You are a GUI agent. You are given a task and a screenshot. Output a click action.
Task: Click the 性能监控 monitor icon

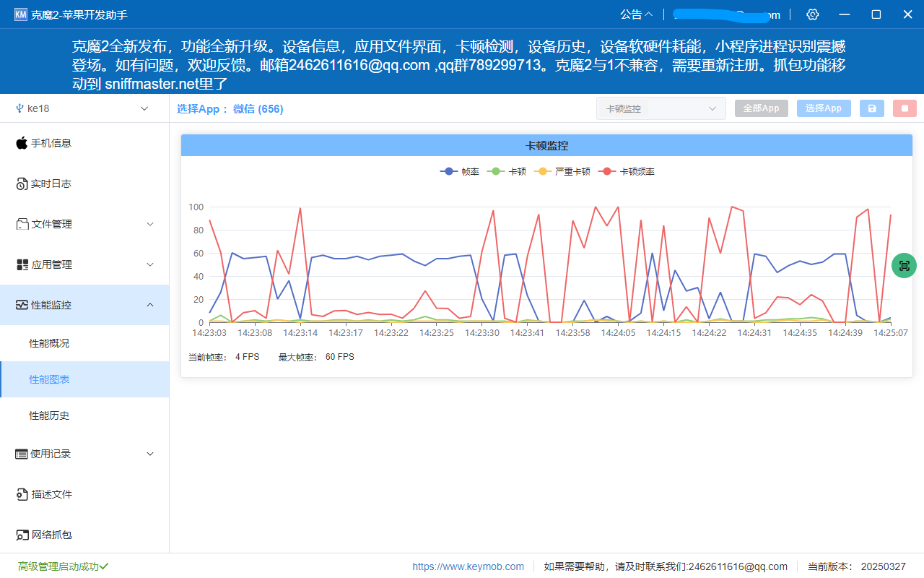22,305
